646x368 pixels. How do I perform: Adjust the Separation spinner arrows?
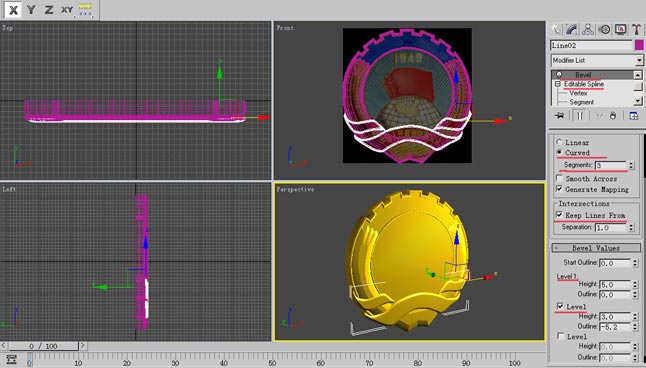pos(631,227)
